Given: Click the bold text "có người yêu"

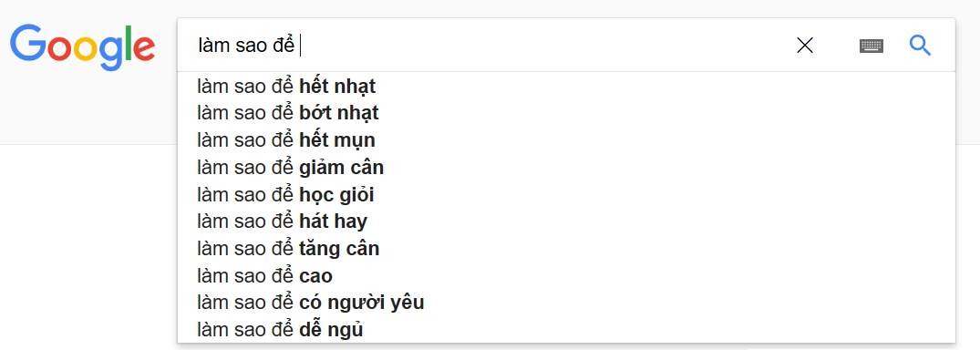Looking at the screenshot, I should click(362, 304).
